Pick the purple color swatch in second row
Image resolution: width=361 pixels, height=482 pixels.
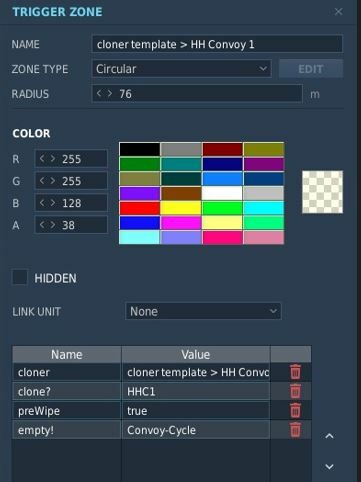(264, 164)
